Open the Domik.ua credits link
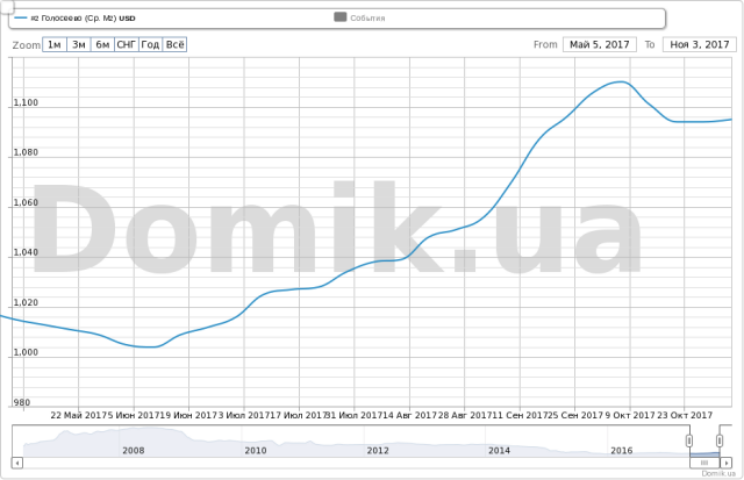This screenshot has width=744, height=480. pyautogui.click(x=718, y=473)
